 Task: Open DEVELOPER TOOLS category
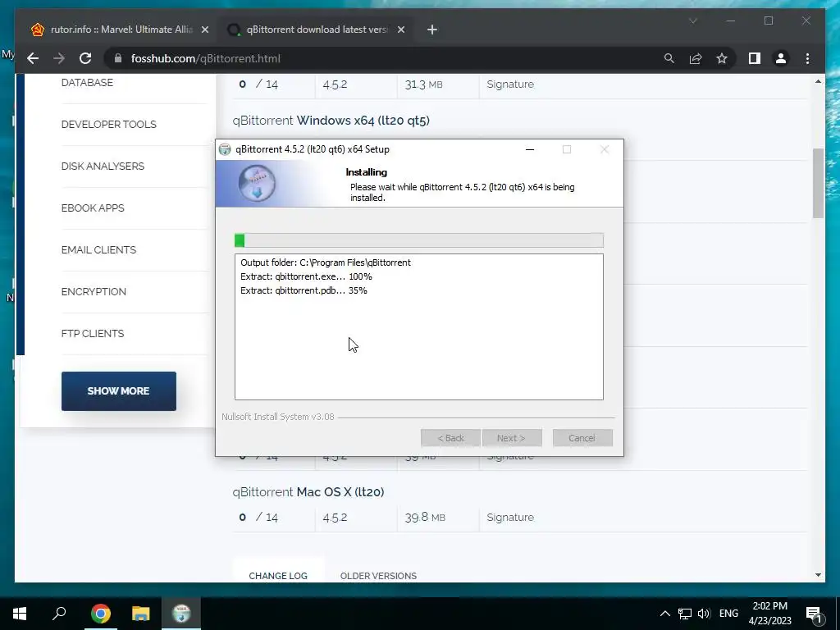(x=109, y=125)
